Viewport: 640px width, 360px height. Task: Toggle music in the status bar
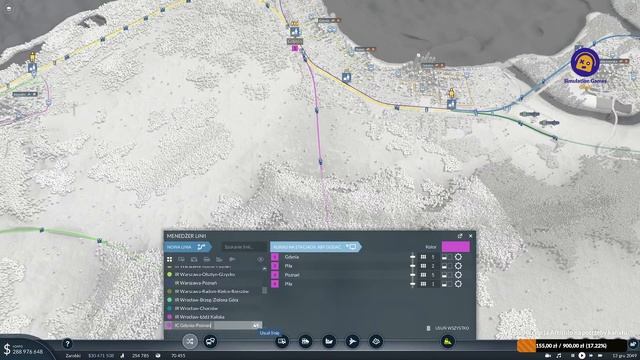pos(559,356)
